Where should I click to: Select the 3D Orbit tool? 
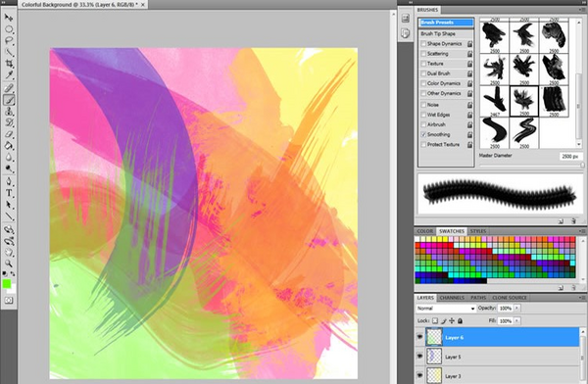pos(9,241)
